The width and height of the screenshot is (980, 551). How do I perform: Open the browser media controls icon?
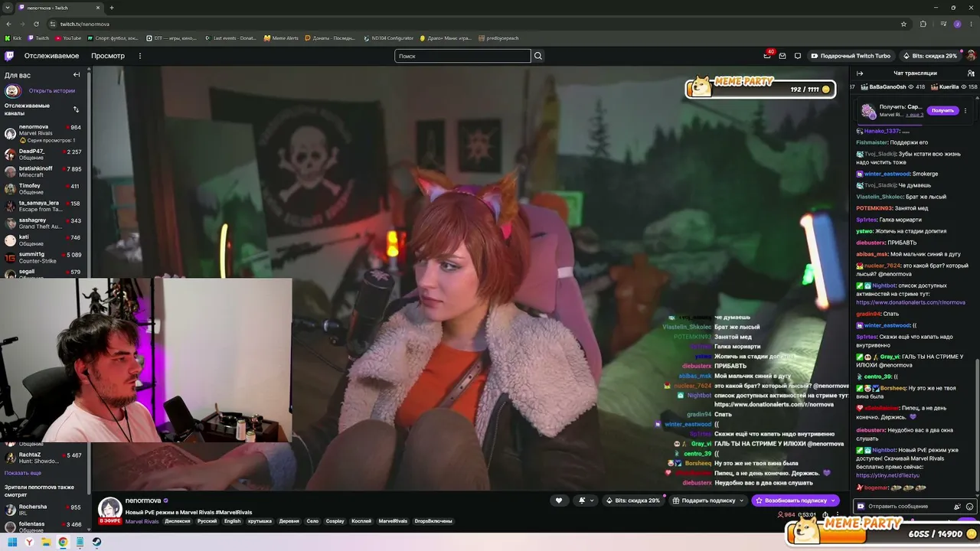click(x=942, y=24)
